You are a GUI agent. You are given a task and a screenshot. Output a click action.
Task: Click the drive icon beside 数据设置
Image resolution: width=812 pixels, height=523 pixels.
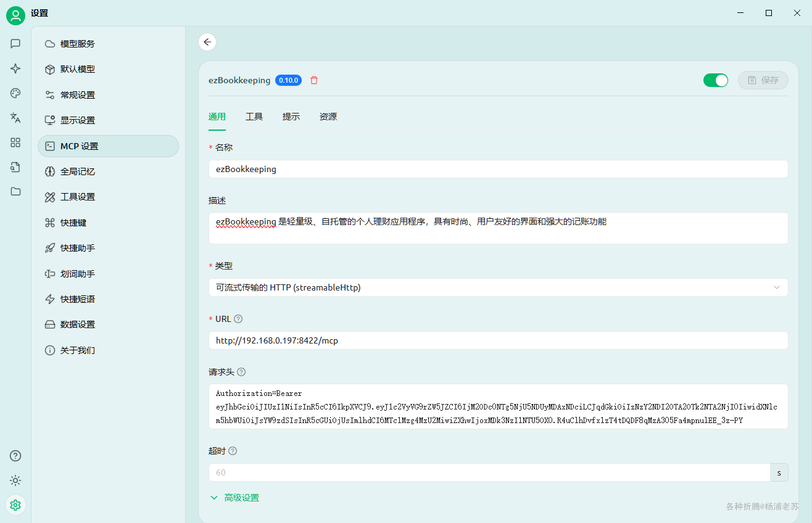coord(50,324)
